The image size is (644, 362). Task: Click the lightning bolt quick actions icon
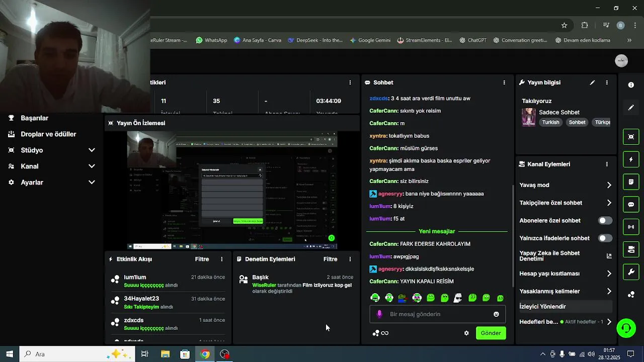631,159
